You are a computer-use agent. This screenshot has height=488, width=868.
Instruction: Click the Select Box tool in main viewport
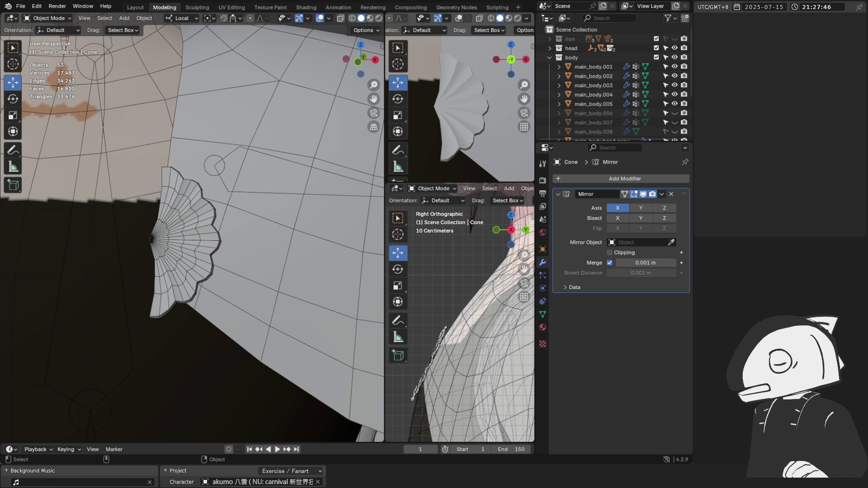13,47
